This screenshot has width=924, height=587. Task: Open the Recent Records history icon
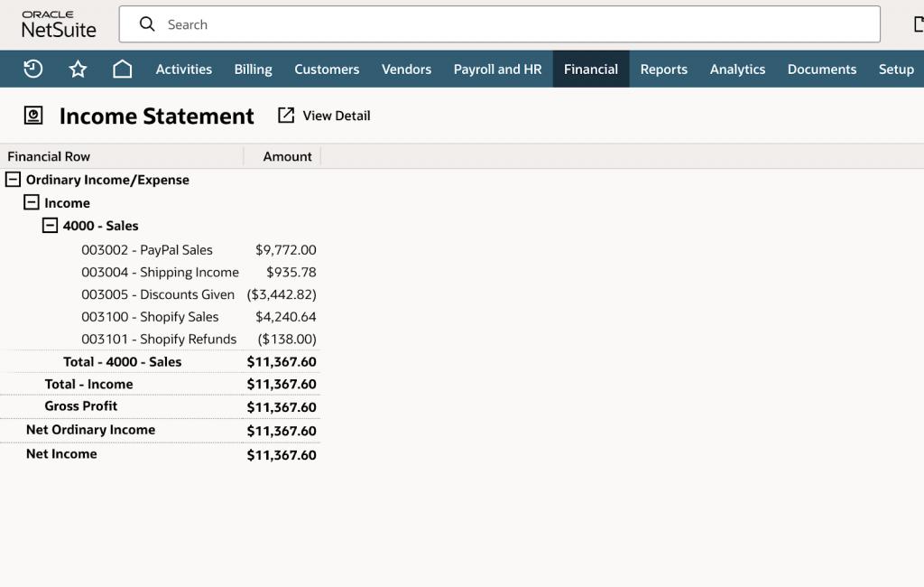tap(33, 70)
